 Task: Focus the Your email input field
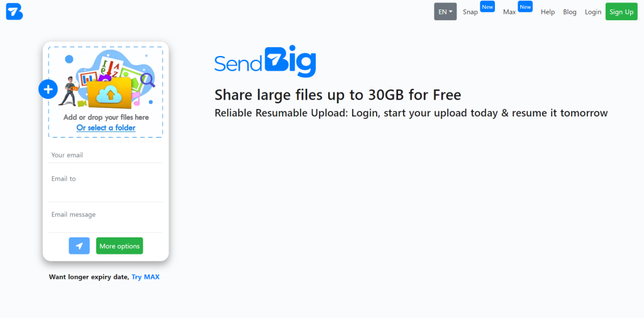(x=106, y=155)
